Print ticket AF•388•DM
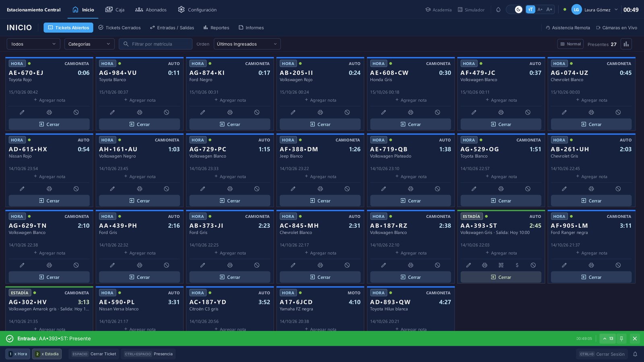The height and width of the screenshot is (362, 644). pyautogui.click(x=320, y=189)
